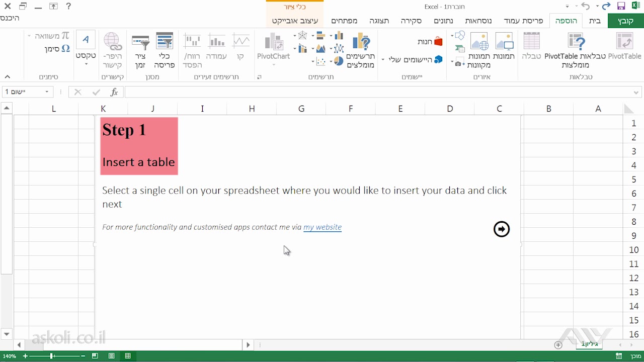Insert a Symbol (סימן)
The image size is (644, 362).
[x=57, y=49]
